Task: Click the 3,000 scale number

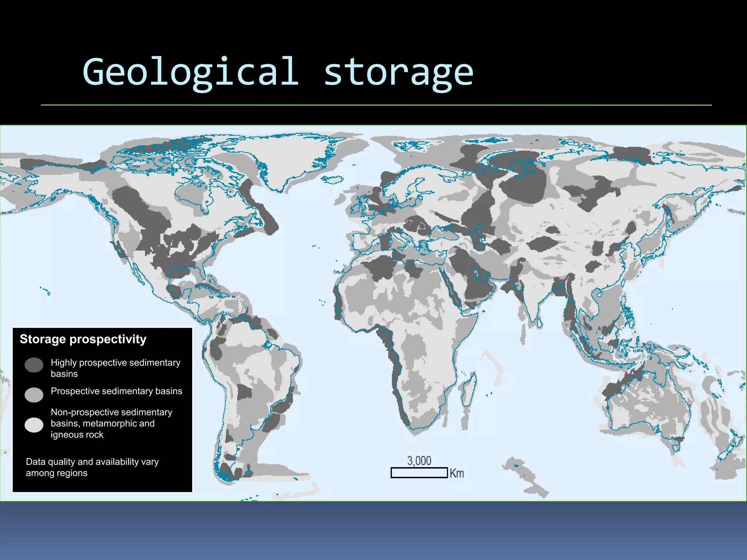Action: [419, 461]
